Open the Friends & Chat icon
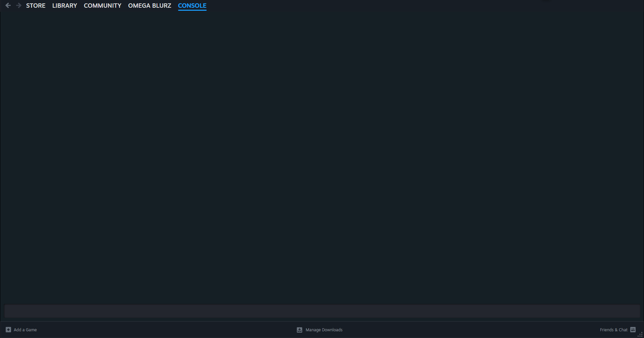Screen dimensions: 644x338 click(x=633, y=330)
